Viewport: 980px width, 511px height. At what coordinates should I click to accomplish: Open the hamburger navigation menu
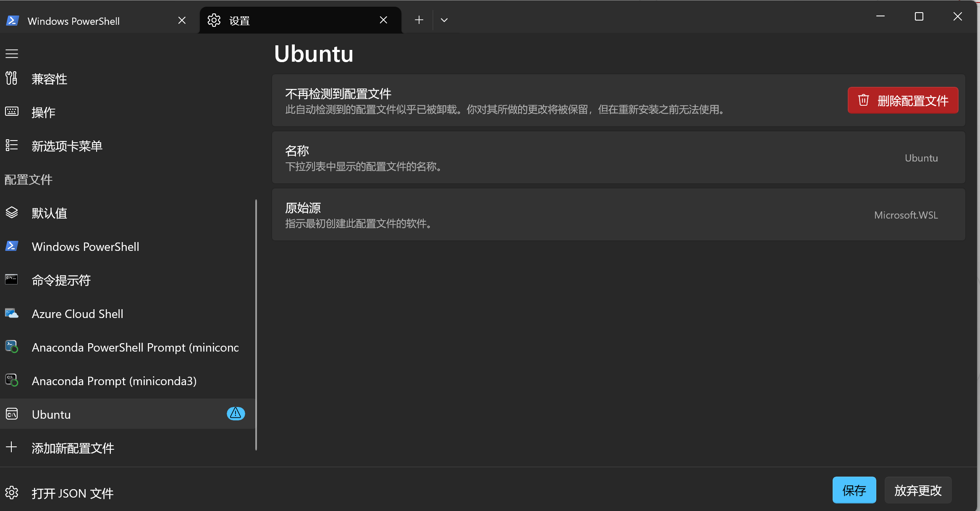11,53
